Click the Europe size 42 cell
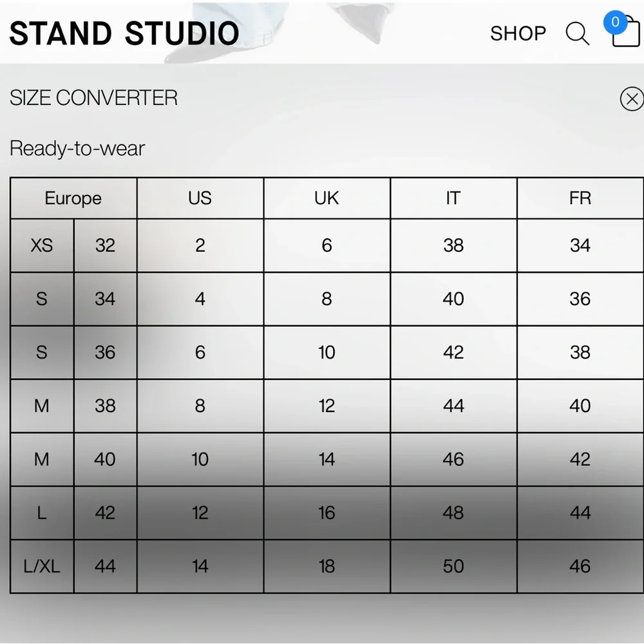Image resolution: width=644 pixels, height=644 pixels. pos(105,513)
